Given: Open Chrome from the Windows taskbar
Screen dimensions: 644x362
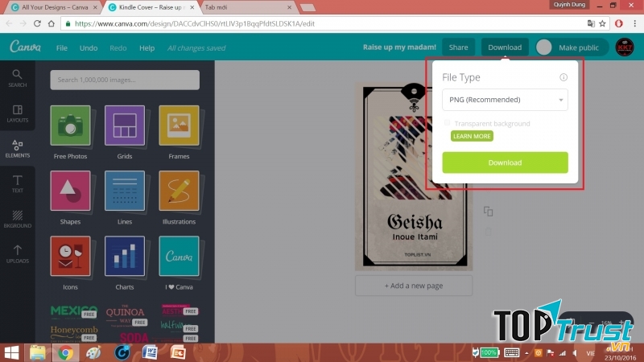Looking at the screenshot, I should (65, 352).
